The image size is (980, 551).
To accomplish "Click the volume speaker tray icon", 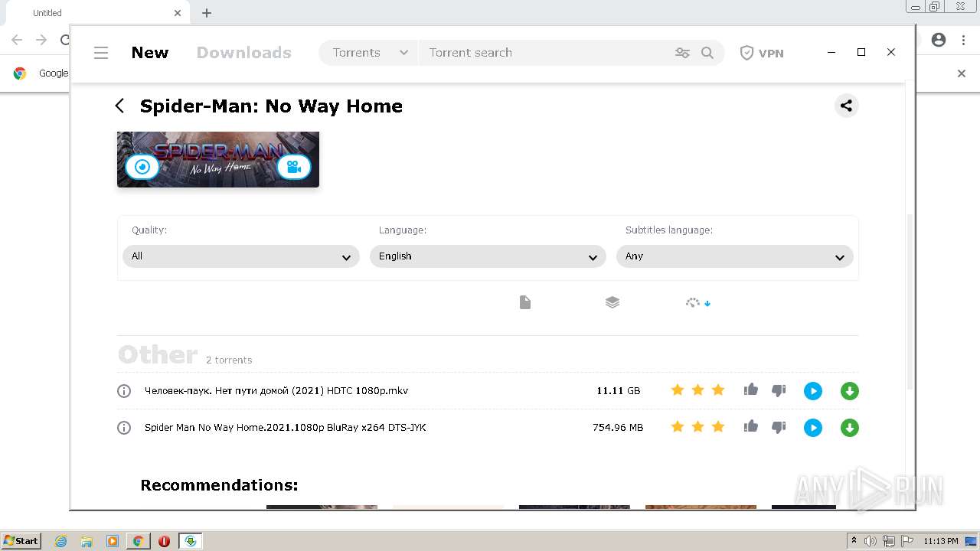I will point(871,541).
